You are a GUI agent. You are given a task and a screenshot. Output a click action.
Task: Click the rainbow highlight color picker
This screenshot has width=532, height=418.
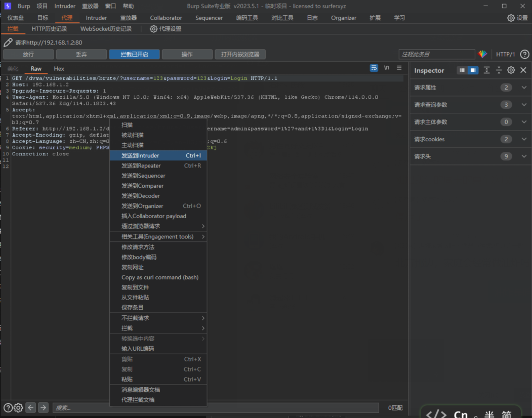tap(482, 54)
